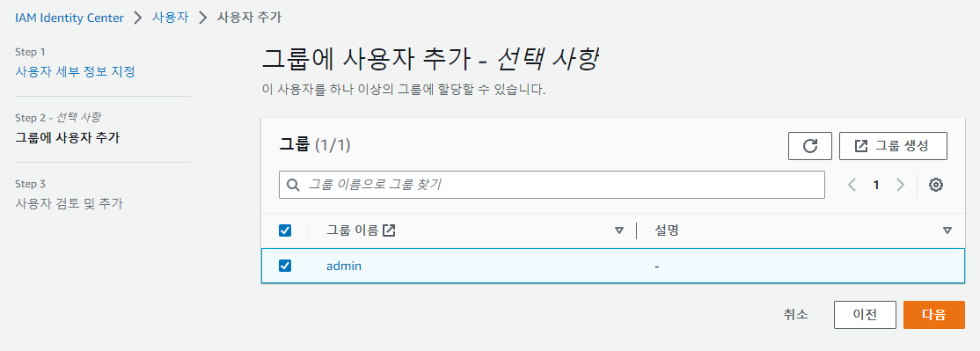Image resolution: width=980 pixels, height=351 pixels.
Task: Click the search magnifier icon in group filter
Action: [292, 185]
